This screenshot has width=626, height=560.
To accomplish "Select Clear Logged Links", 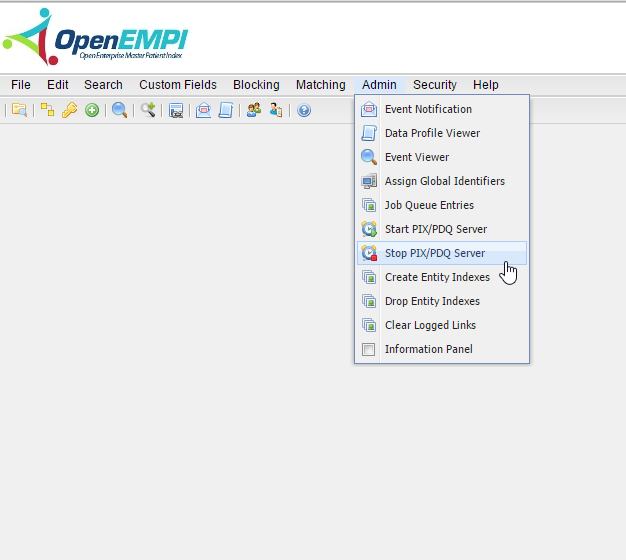I will 442,325.
